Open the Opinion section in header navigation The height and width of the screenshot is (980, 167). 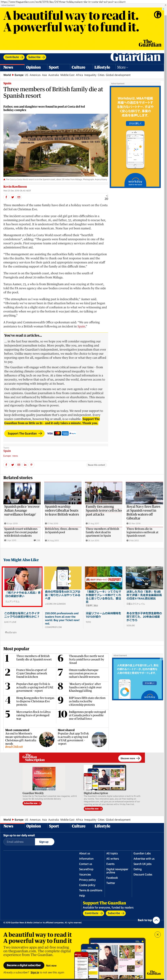pos(33,67)
